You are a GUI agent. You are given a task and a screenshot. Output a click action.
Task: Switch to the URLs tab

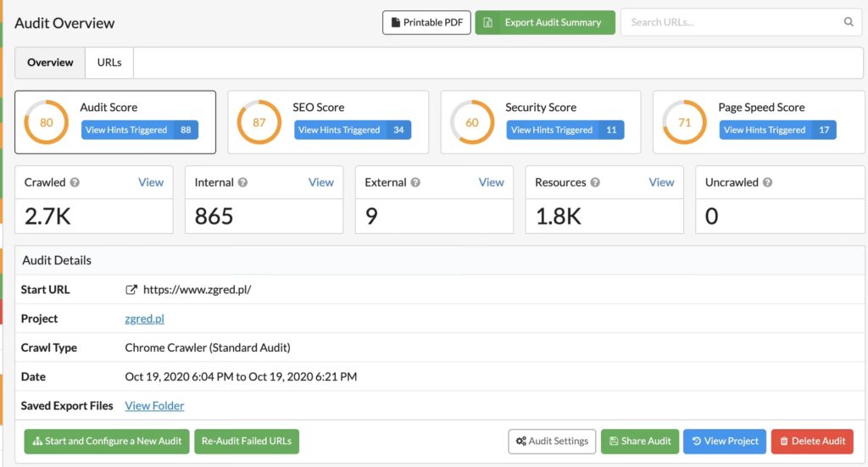[x=109, y=63]
